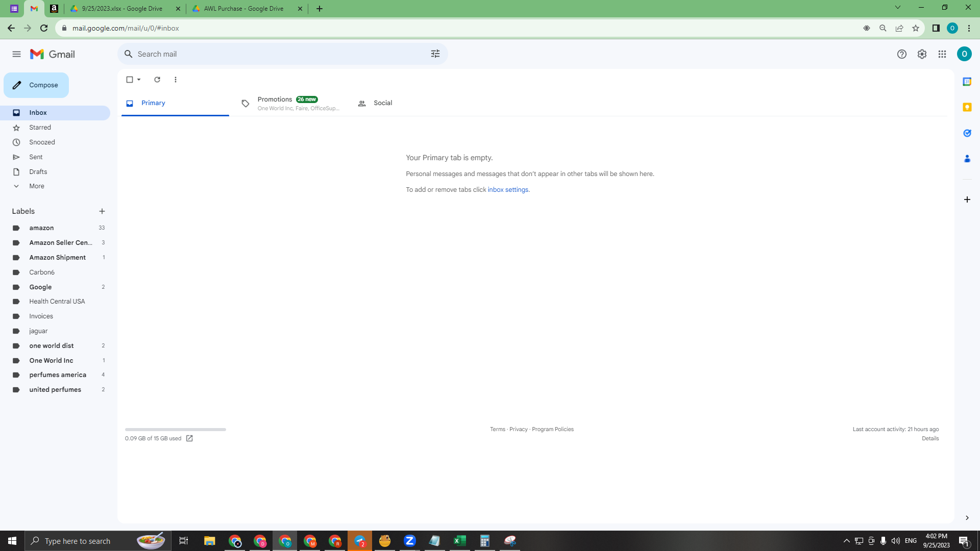
Task: Open Excel from taskbar
Action: click(460, 541)
